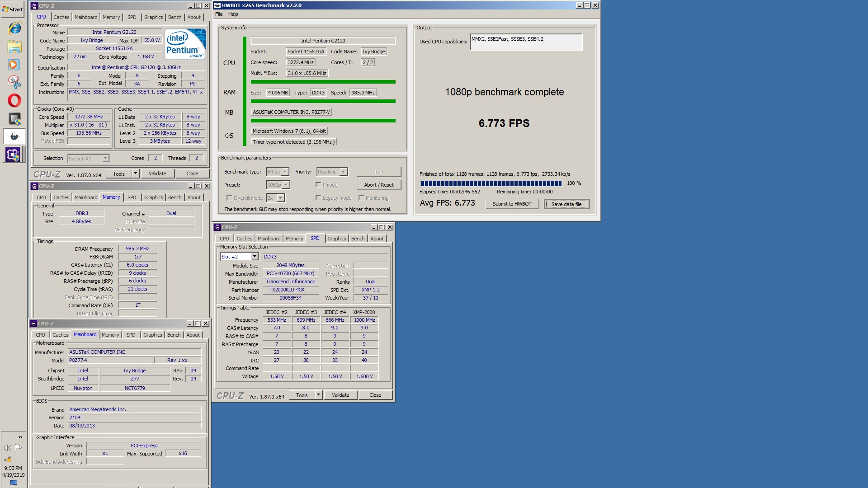
Task: Click the Abort / Reset button
Action: 378,185
